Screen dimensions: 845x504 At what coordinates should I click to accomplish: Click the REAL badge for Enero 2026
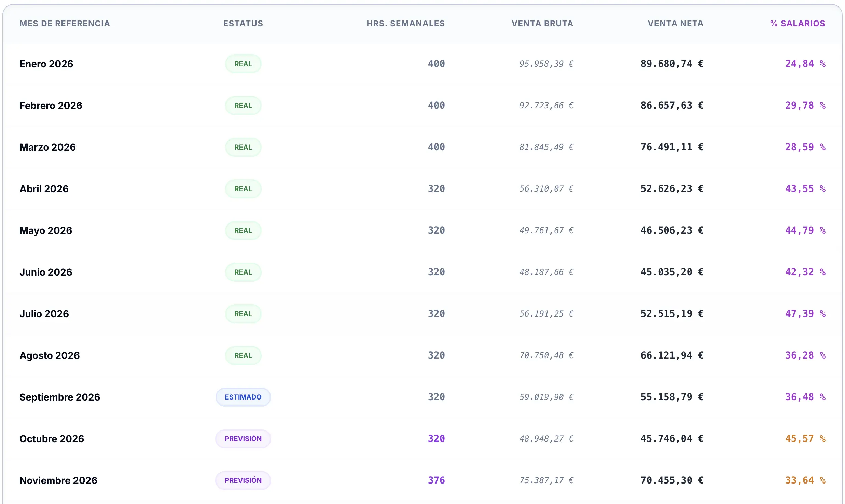pos(243,64)
